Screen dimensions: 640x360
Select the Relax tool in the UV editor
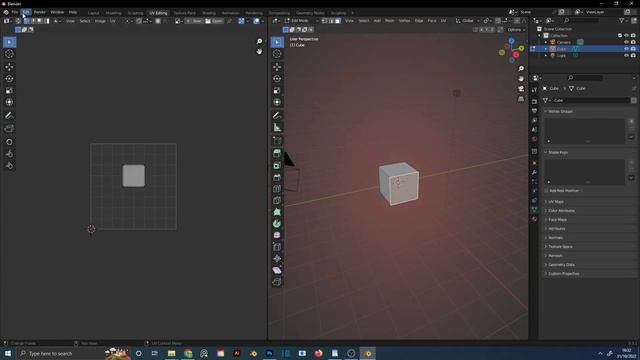coord(9,154)
